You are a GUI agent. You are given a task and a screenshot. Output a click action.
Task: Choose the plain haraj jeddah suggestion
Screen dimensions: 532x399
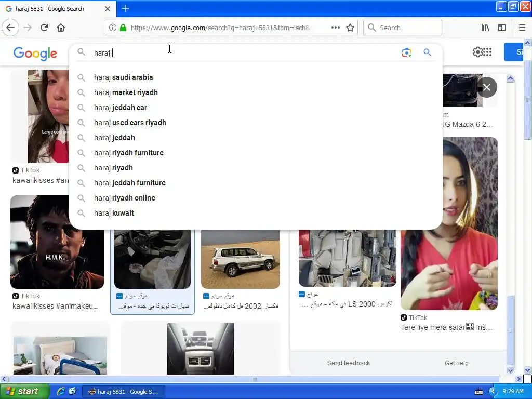(256, 138)
